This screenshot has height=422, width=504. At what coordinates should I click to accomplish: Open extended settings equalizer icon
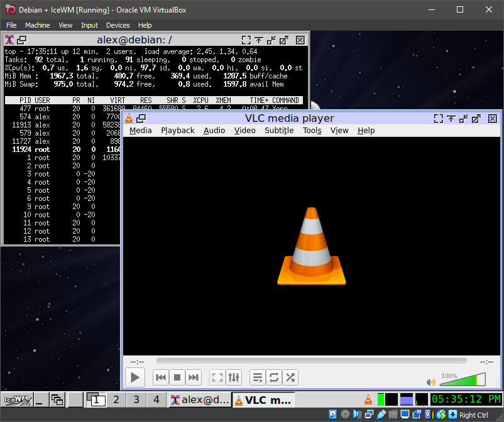[x=234, y=377]
